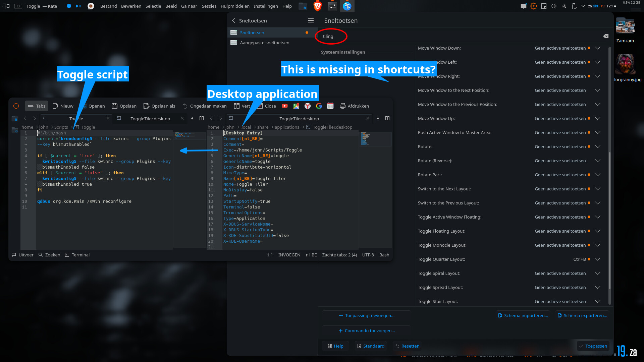Click split view icon in right pane tabbar

[387, 118]
